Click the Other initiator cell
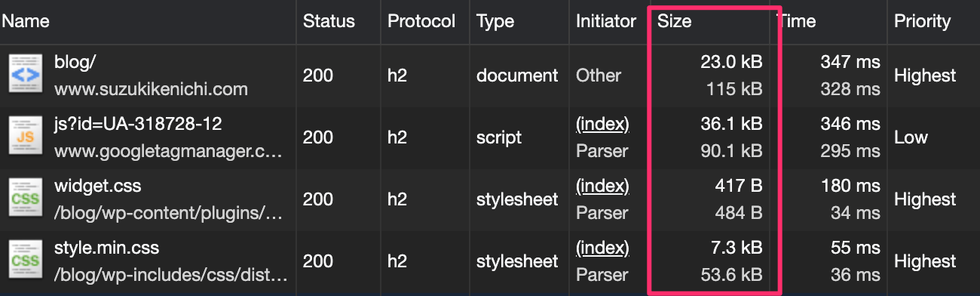 point(599,76)
